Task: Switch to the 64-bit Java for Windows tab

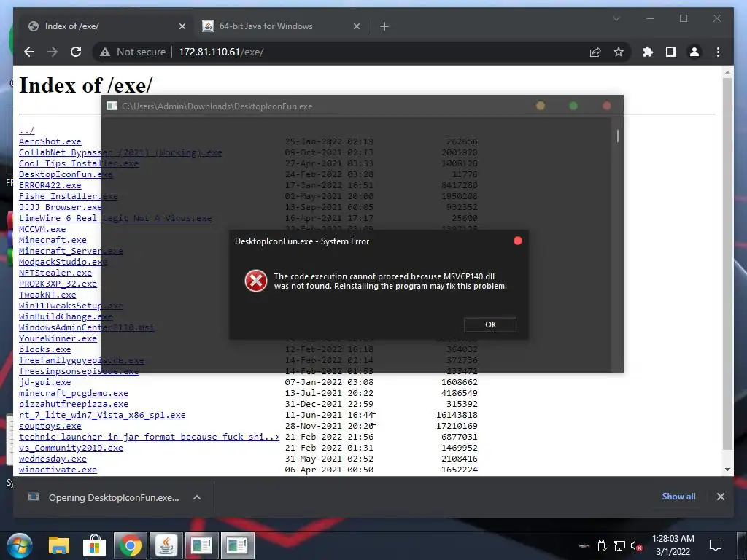Action: (281, 26)
